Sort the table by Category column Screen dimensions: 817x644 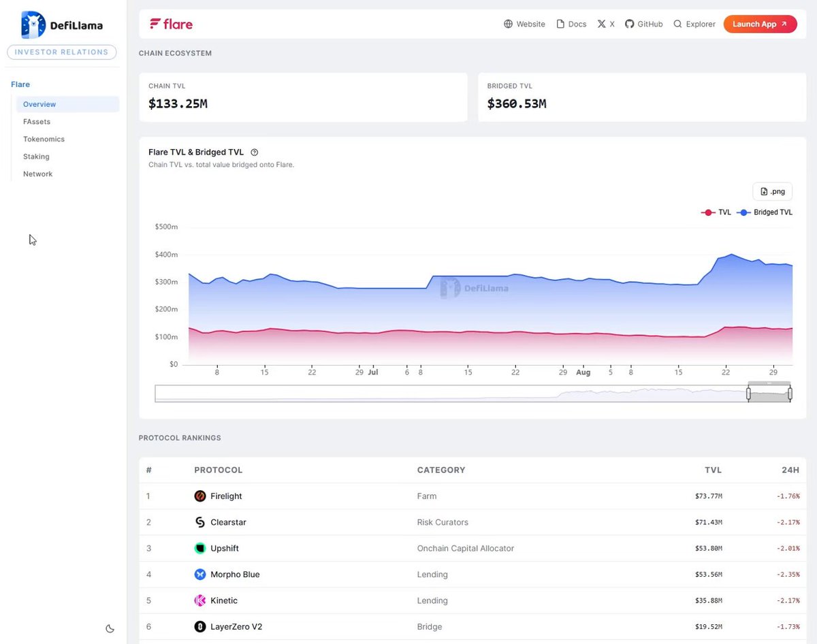tap(441, 470)
